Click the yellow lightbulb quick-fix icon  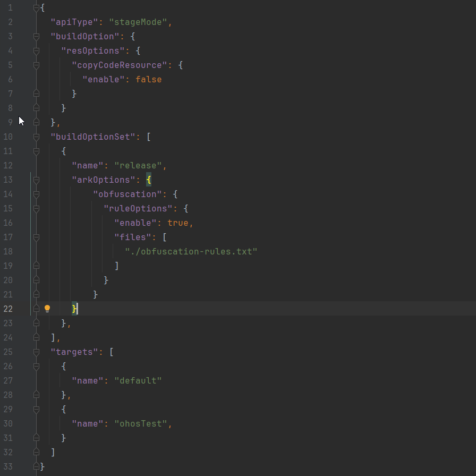tap(47, 309)
